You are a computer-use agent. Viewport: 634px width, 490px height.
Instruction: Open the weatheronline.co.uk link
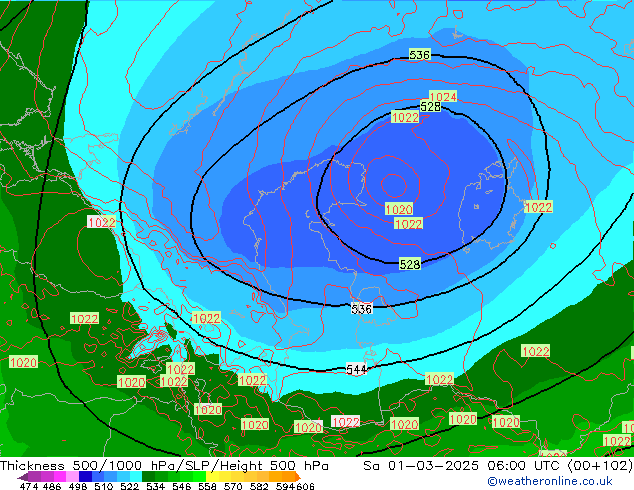(550, 481)
